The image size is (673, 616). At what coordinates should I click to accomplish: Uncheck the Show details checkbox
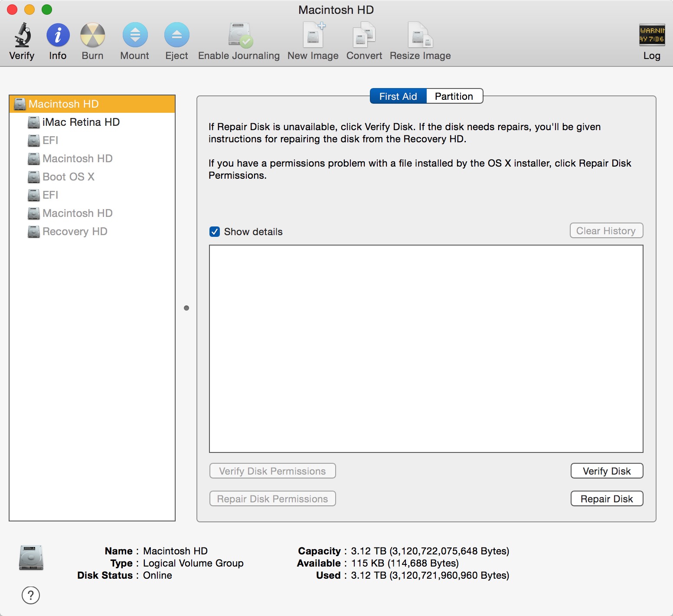click(215, 232)
